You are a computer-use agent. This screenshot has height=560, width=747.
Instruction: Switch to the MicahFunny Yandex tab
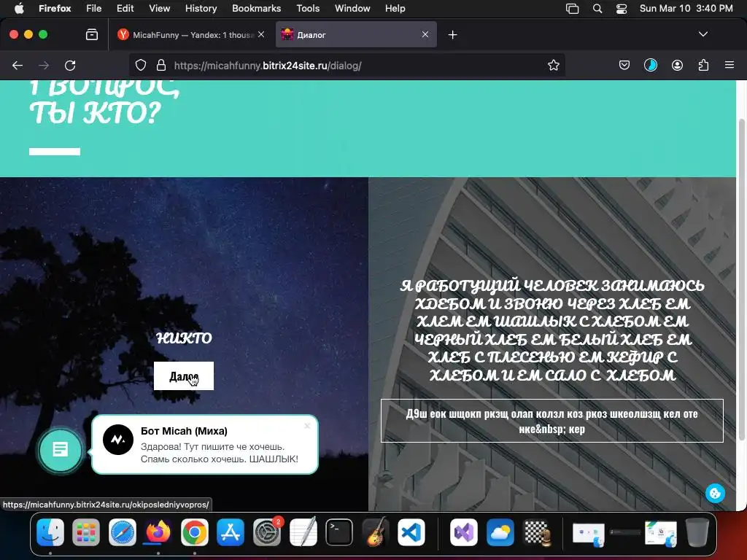click(192, 34)
